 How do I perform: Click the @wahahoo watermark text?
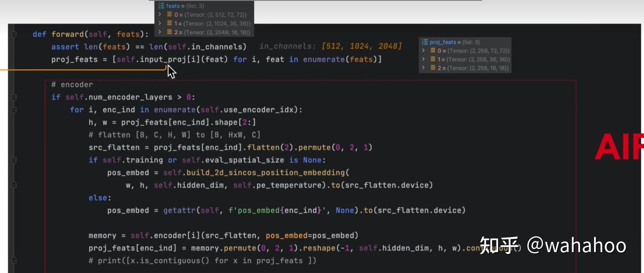pyautogui.click(x=577, y=246)
